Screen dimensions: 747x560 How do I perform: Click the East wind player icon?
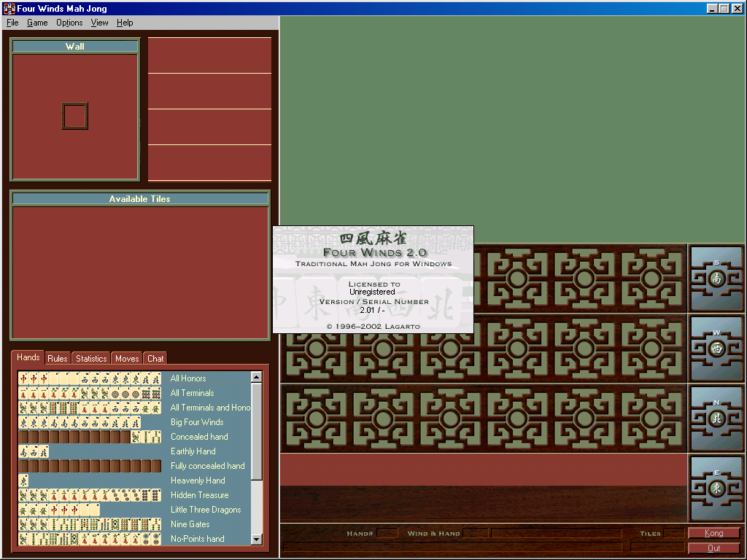716,488
